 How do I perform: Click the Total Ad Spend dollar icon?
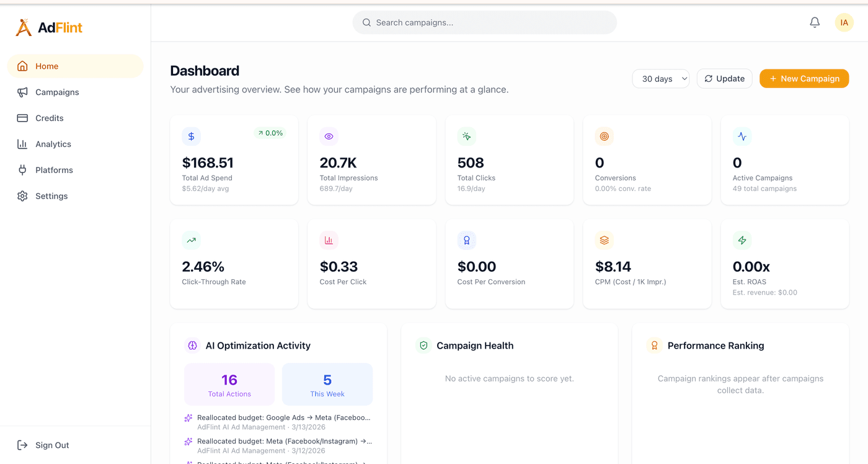point(191,136)
